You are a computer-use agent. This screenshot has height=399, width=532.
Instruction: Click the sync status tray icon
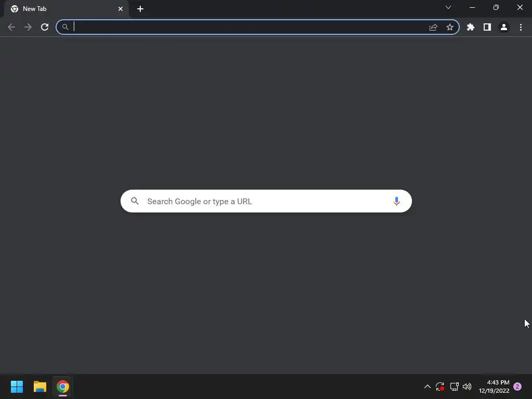(440, 387)
